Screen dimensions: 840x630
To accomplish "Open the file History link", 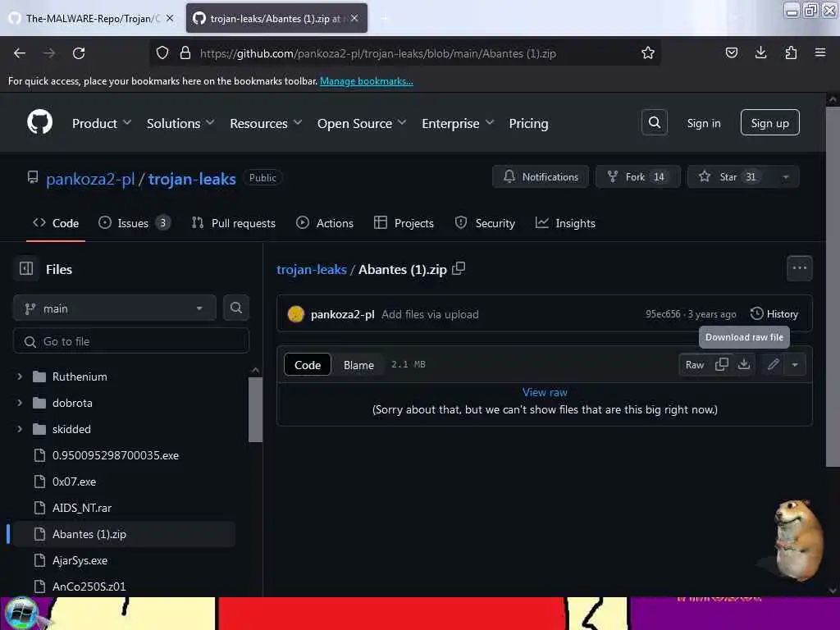I will coord(774,314).
